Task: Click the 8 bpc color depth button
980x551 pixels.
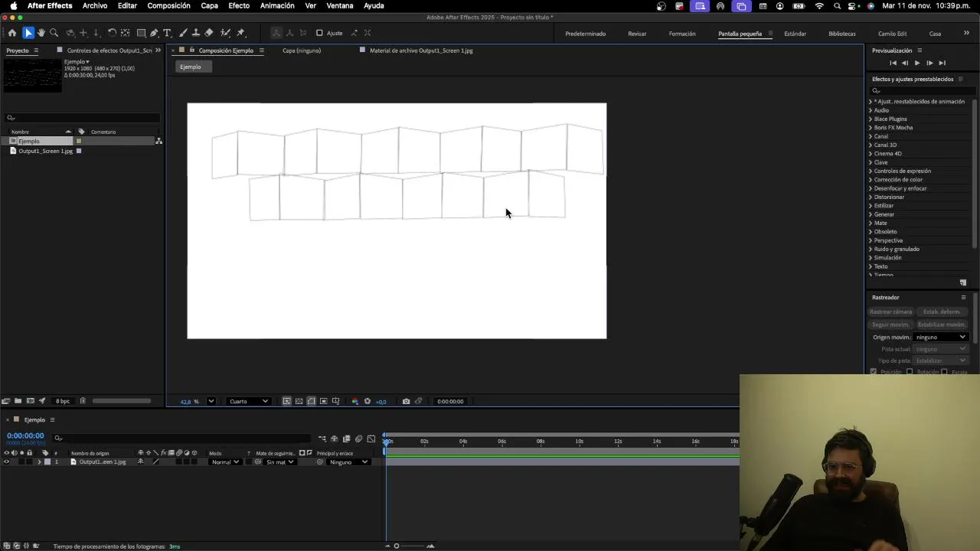Action: point(63,401)
